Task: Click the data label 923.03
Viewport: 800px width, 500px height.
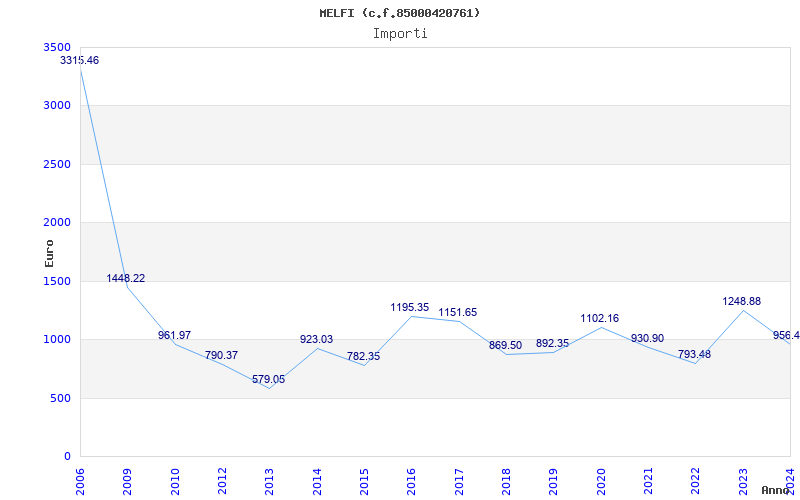Action: 316,340
